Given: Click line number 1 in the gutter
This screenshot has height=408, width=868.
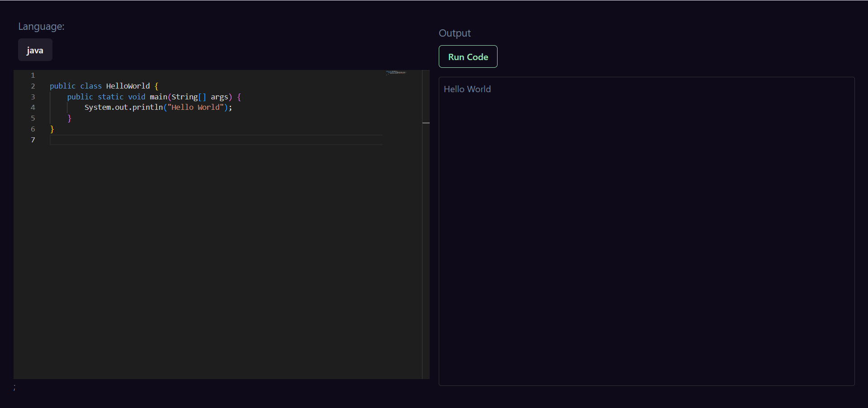Looking at the screenshot, I should (33, 75).
